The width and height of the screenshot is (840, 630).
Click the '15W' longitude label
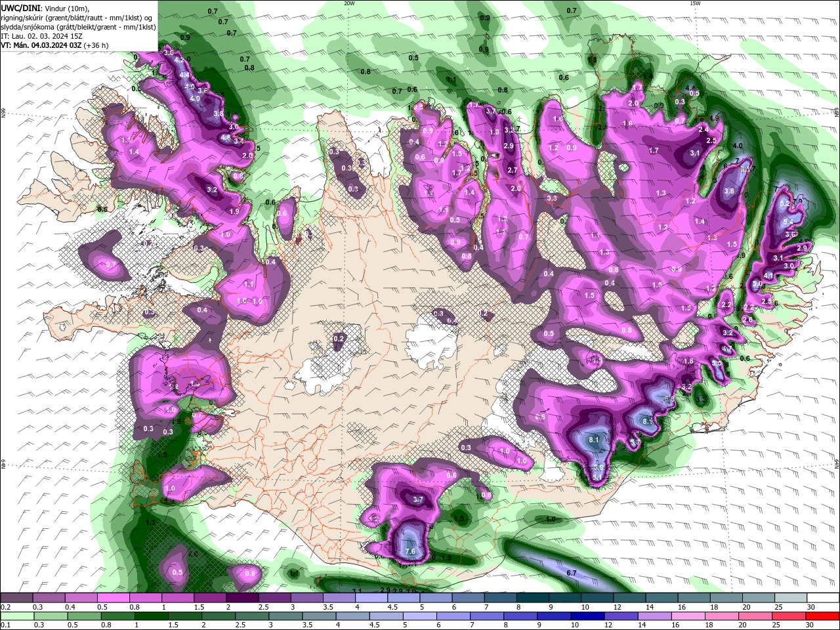pos(695,3)
